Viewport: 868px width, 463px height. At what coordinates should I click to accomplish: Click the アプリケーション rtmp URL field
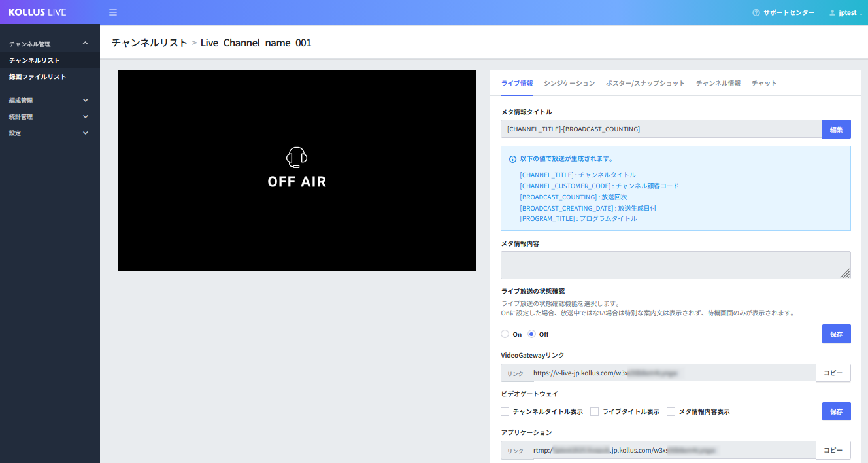[673, 450]
